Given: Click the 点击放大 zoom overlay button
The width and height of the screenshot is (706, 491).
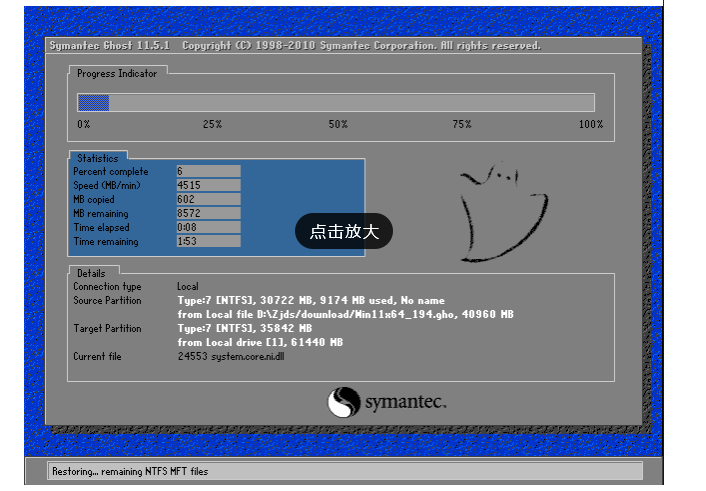Looking at the screenshot, I should pos(344,231).
